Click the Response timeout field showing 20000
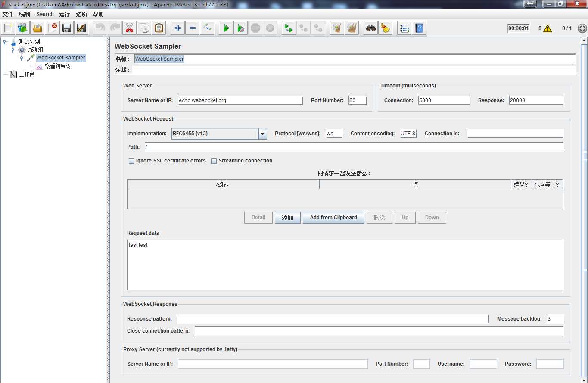 point(536,100)
